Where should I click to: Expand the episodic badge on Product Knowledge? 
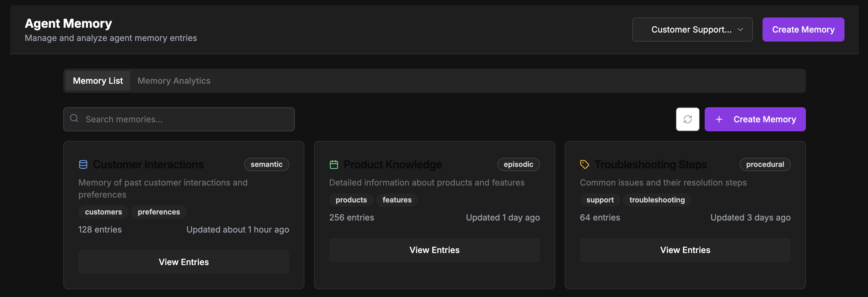pyautogui.click(x=518, y=164)
